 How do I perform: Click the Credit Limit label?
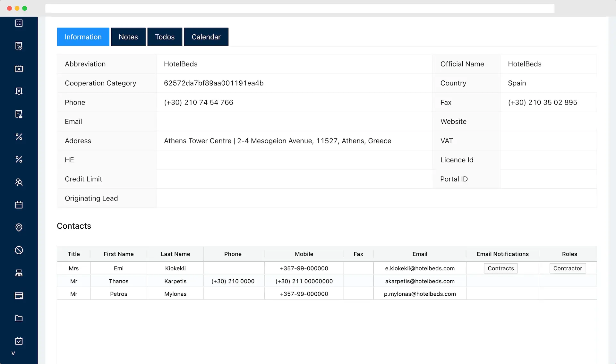(x=83, y=179)
